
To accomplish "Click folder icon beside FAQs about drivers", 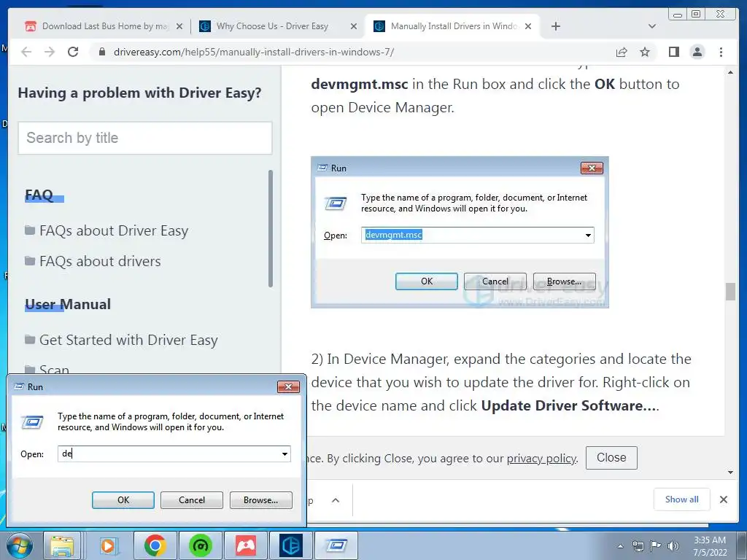I will (x=30, y=261).
